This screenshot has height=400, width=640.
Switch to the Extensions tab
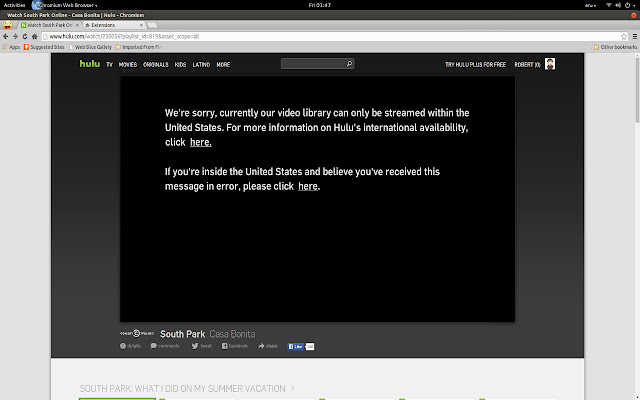pos(113,25)
